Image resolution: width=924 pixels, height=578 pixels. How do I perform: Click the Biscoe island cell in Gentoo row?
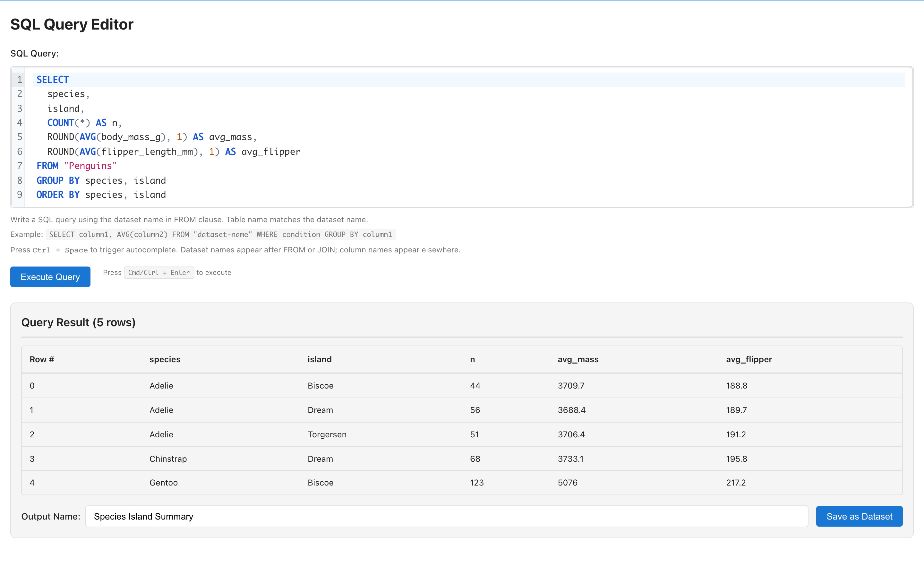(320, 482)
